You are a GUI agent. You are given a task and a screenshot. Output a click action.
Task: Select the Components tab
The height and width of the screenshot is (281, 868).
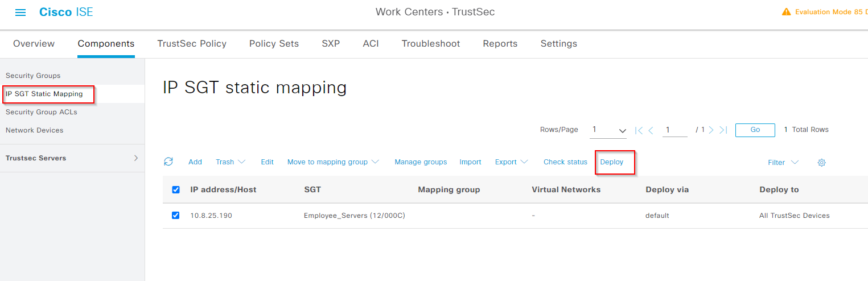coord(106,44)
